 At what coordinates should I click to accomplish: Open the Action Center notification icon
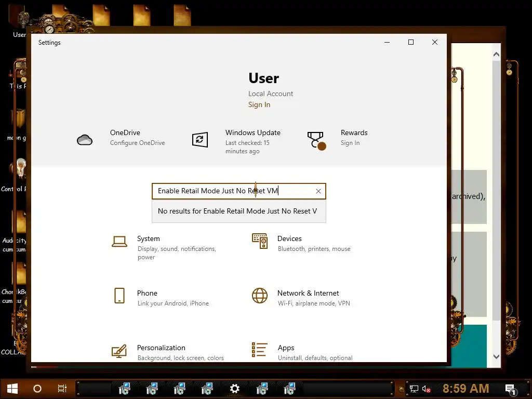tap(510, 389)
